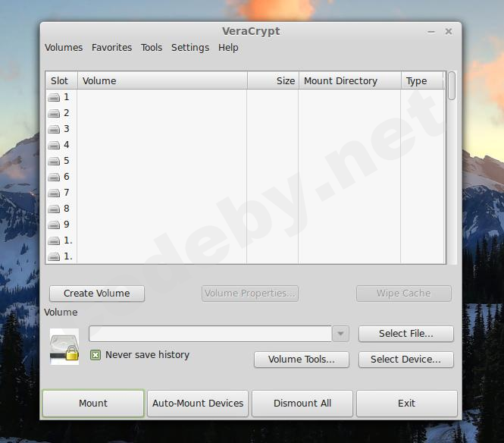Open the Favorites menu
The height and width of the screenshot is (443, 504).
click(x=112, y=48)
